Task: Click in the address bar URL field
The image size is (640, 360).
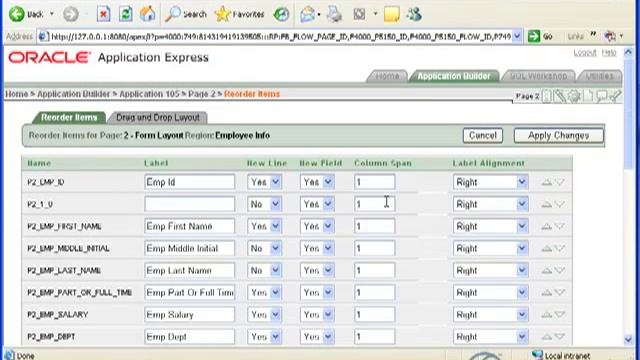Action: coord(280,36)
